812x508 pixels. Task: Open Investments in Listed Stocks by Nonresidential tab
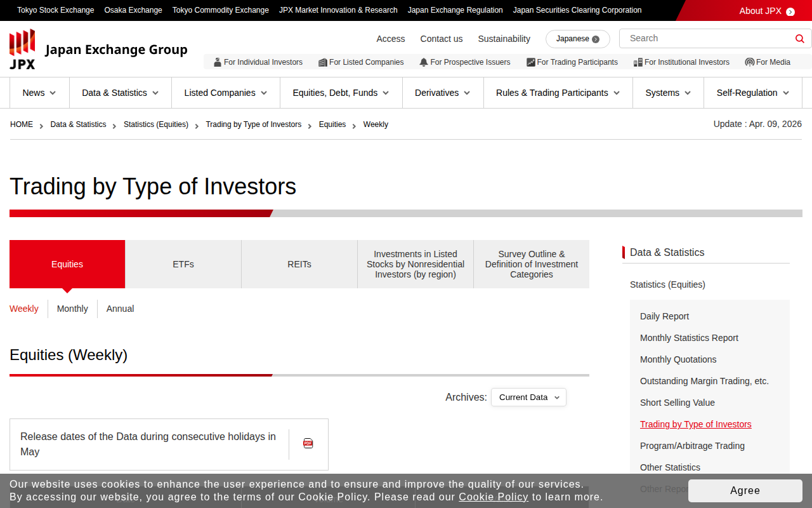416,264
